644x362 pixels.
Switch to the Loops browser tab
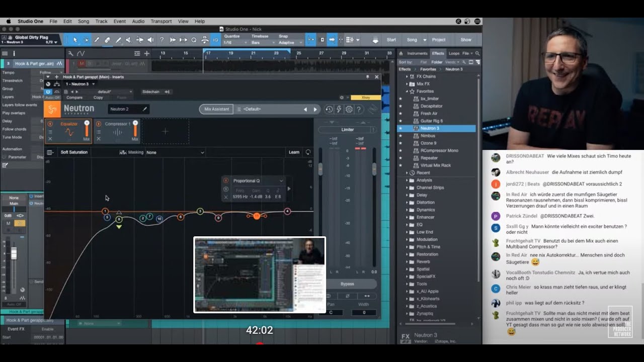pos(454,53)
